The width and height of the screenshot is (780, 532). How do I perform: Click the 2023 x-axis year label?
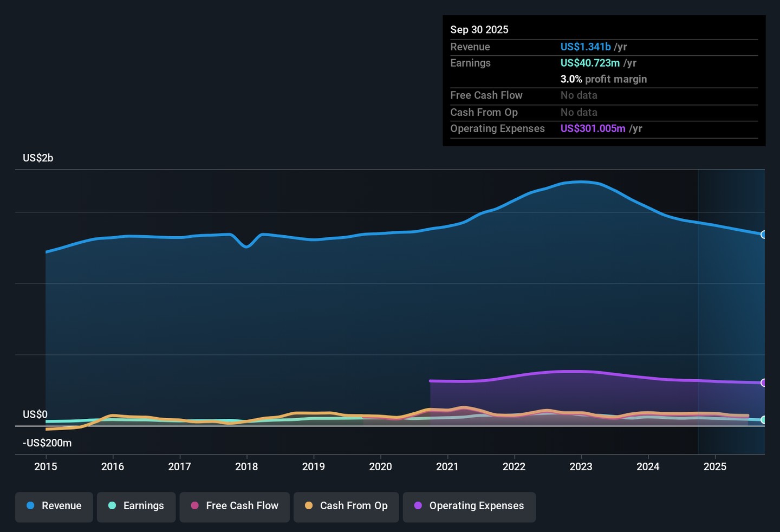[x=581, y=467]
